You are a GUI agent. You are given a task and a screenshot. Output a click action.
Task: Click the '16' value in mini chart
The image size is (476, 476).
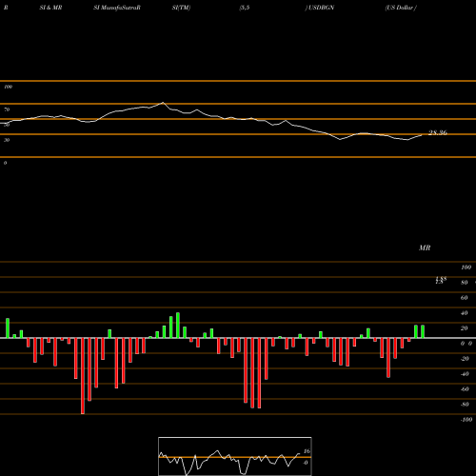(307, 451)
